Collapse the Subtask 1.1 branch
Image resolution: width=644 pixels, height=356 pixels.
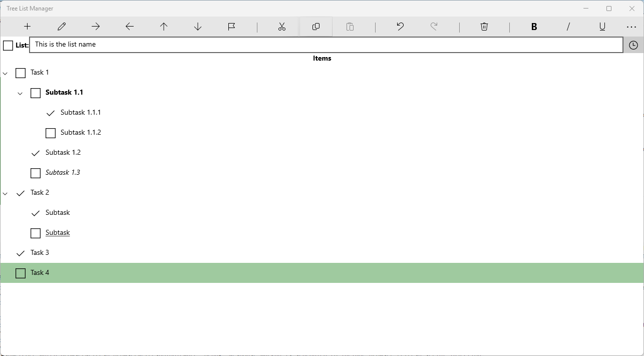pyautogui.click(x=20, y=93)
